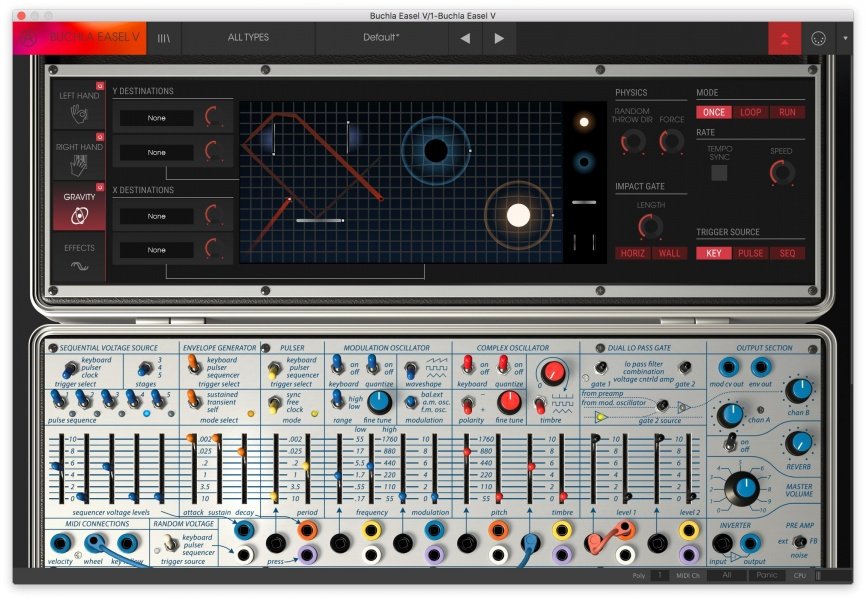Screen dimensions: 866x600
Task: Click the Reverb knob
Action: (x=798, y=443)
